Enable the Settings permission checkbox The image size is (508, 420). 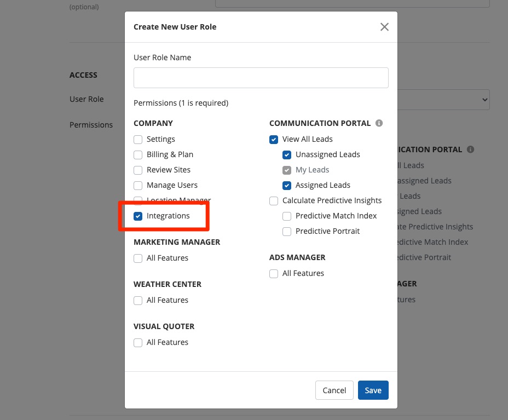pyautogui.click(x=138, y=140)
